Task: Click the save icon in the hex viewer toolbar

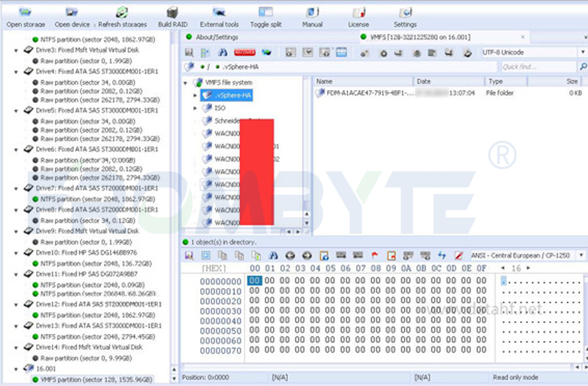Action: [189, 255]
